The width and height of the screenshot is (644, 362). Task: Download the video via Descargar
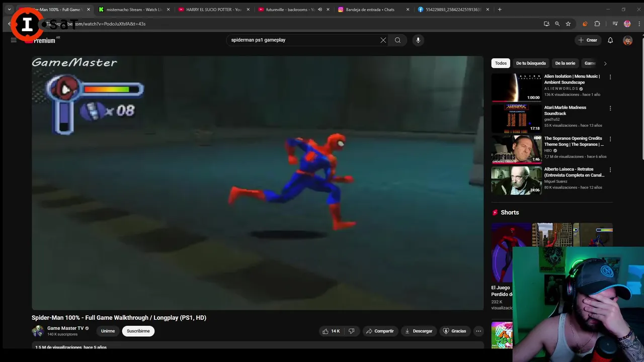[x=419, y=331]
